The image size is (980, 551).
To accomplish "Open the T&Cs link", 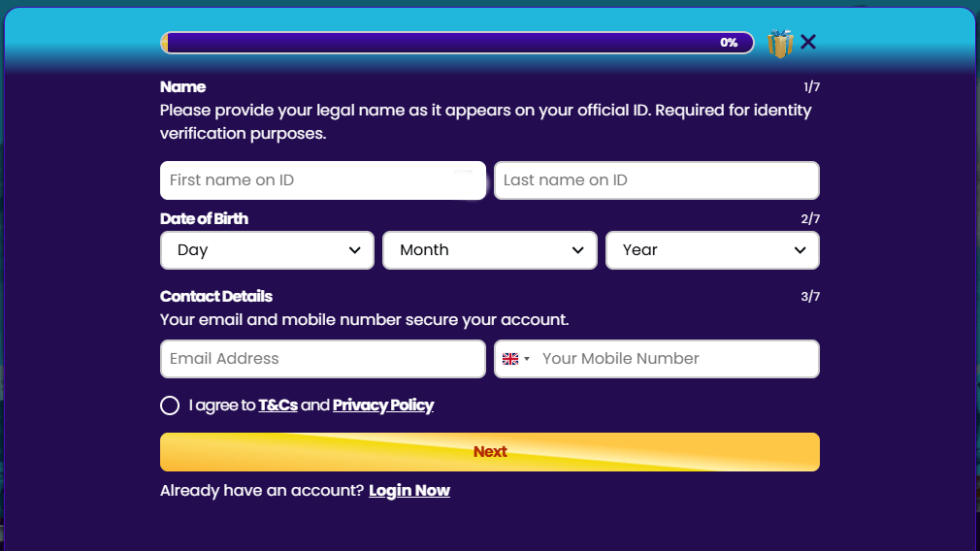I will tap(278, 405).
